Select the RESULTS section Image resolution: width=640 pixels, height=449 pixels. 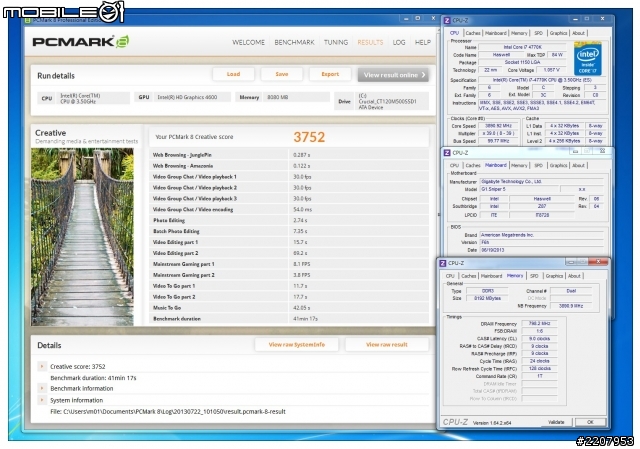click(370, 42)
